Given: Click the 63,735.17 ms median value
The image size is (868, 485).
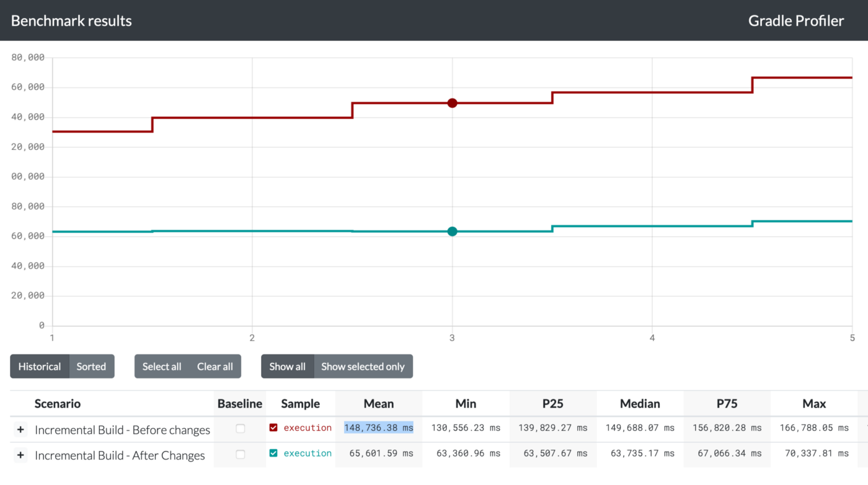Looking at the screenshot, I should [x=643, y=453].
